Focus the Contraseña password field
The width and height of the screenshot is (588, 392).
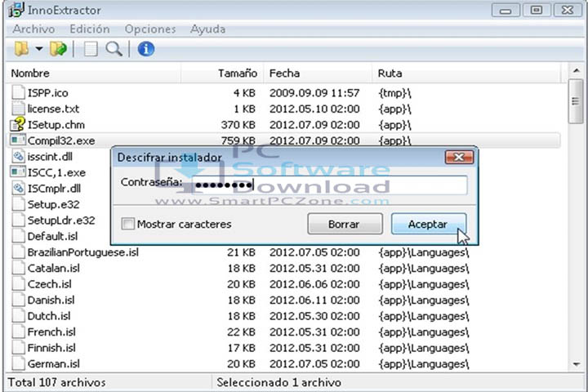pos(330,185)
